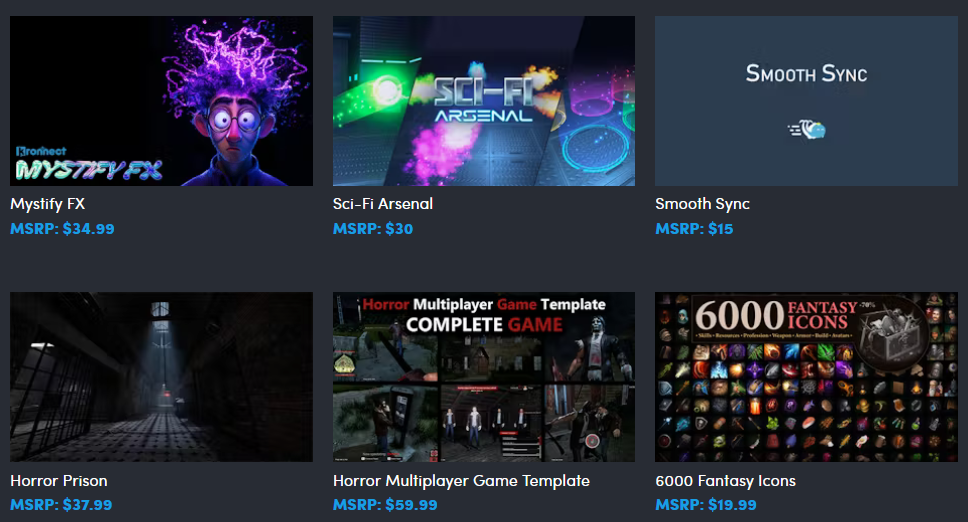The width and height of the screenshot is (968, 522).
Task: Open the 6000 Fantasy Icons title link
Action: [725, 480]
